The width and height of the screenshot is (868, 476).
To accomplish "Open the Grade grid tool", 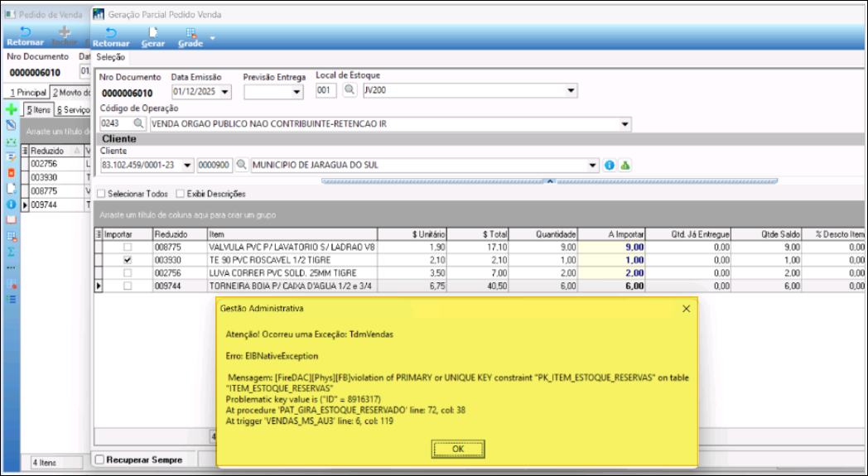I will 191,37.
